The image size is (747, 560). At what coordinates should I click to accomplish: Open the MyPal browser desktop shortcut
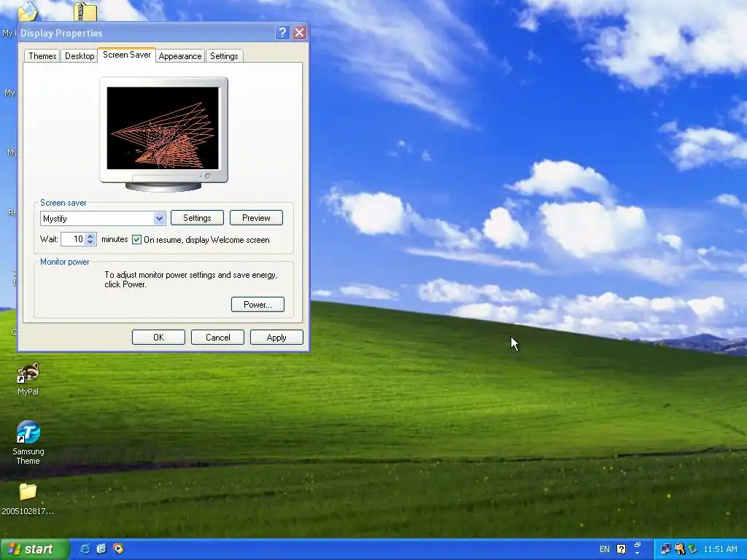point(28,379)
